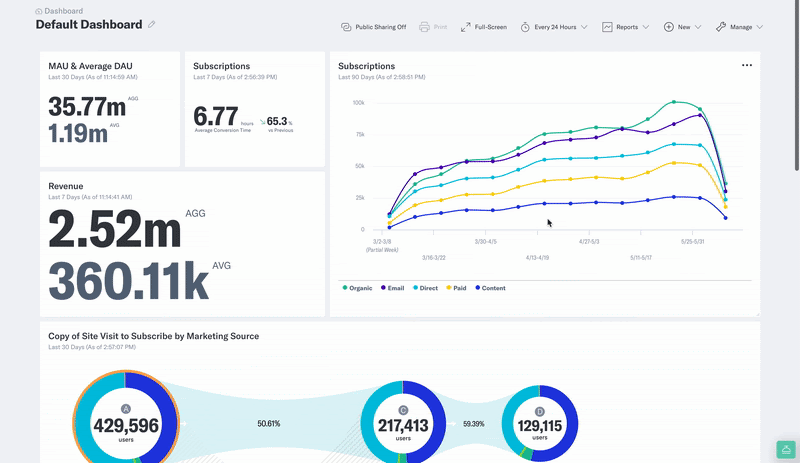Click the 429,596 users donut
Image resolution: width=800 pixels, height=463 pixels.
tap(126, 424)
